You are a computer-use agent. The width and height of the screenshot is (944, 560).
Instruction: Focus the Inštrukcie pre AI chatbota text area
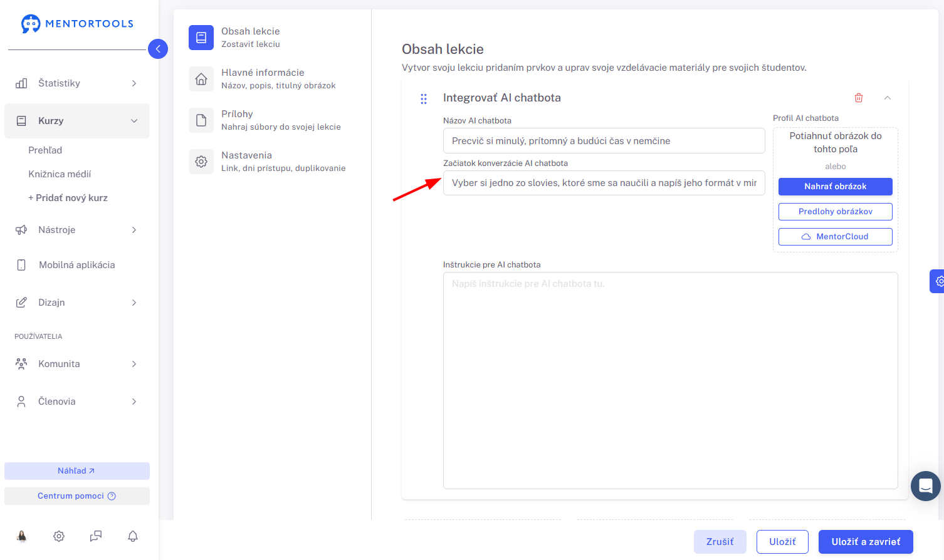pos(671,380)
